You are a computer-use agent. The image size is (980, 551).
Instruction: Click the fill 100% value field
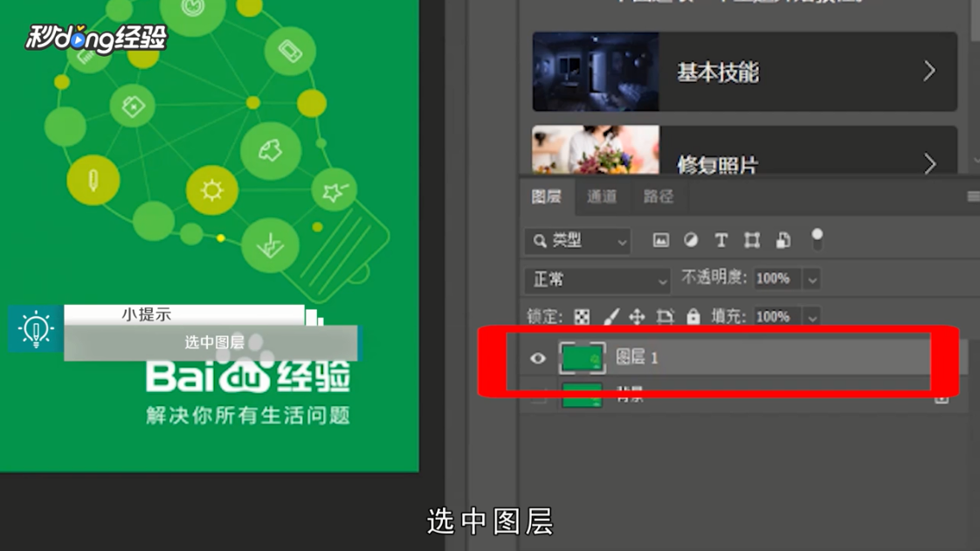click(x=777, y=317)
